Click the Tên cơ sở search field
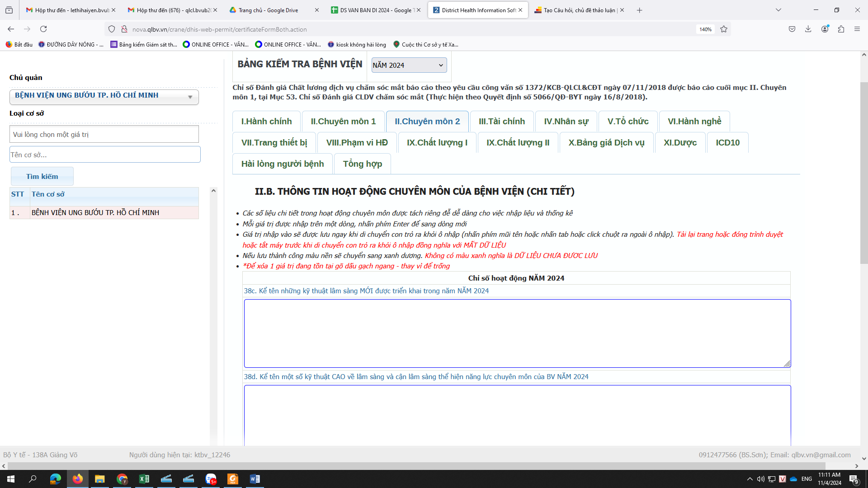The image size is (868, 488). coord(105,155)
